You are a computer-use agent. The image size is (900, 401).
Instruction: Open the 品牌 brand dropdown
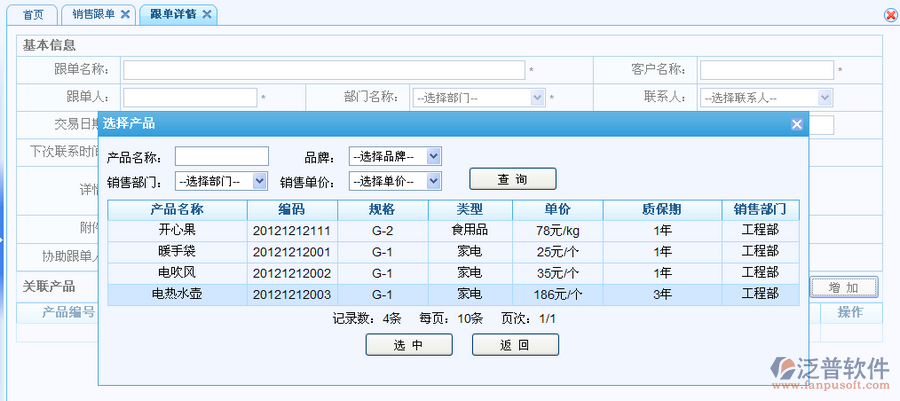pyautogui.click(x=395, y=156)
